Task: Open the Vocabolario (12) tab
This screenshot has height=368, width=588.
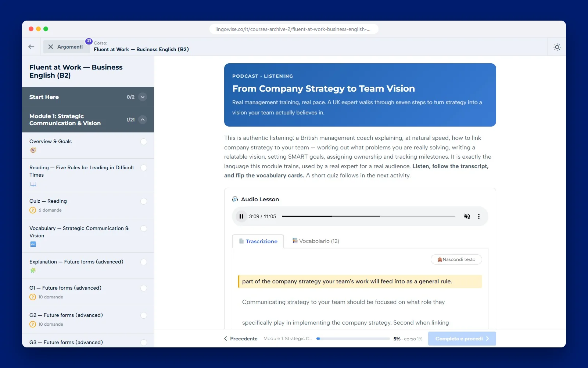Action: click(315, 241)
